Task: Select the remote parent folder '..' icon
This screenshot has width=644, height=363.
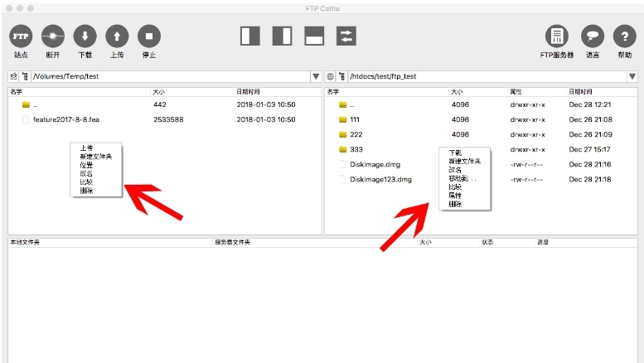Action: pyautogui.click(x=343, y=104)
